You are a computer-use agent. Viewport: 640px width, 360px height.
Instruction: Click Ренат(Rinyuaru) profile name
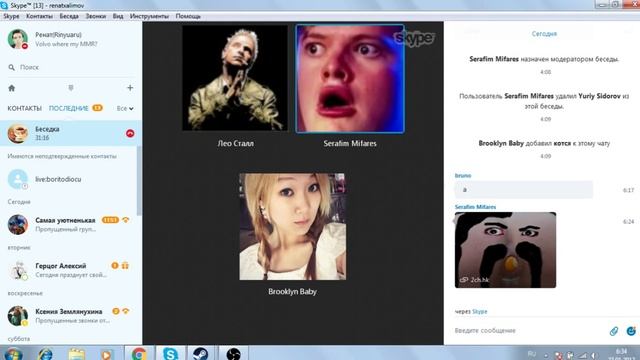(58, 35)
